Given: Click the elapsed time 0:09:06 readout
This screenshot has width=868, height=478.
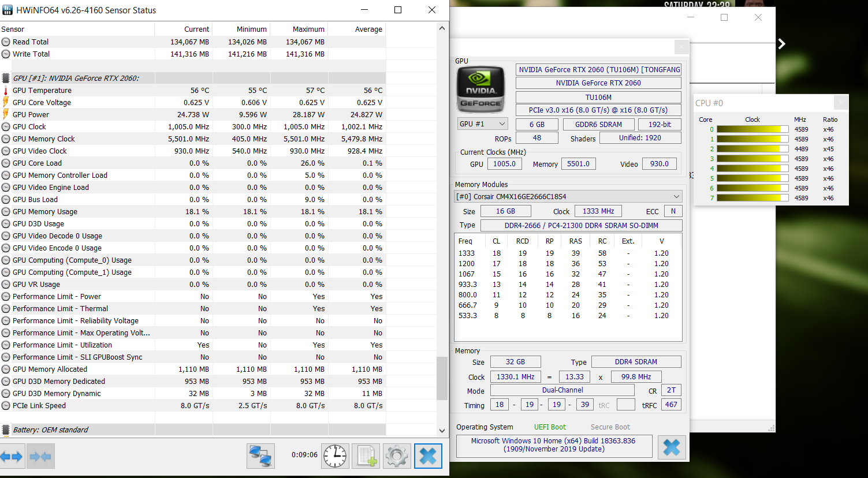Looking at the screenshot, I should [304, 455].
